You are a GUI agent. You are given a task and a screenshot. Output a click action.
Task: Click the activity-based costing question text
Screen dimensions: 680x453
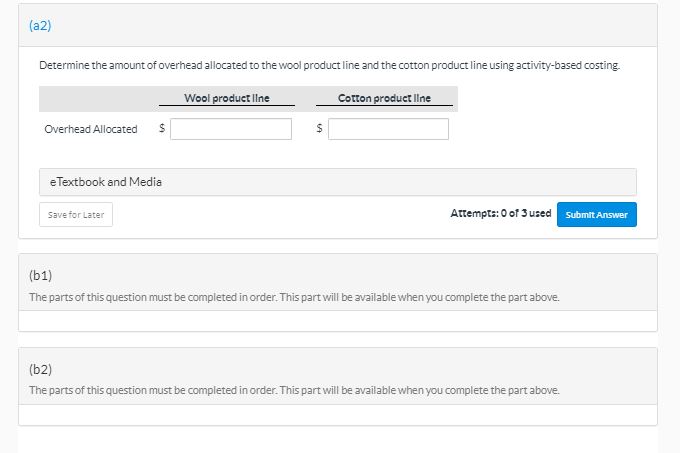(329, 65)
